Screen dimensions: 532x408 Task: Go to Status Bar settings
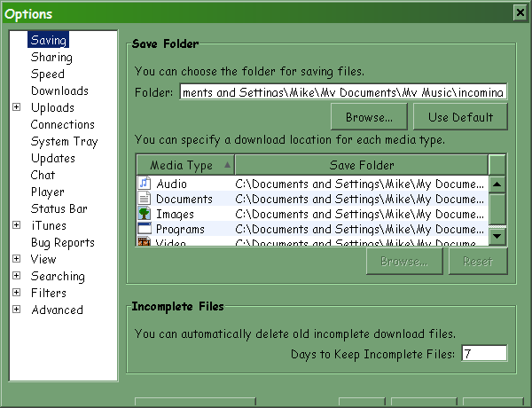(59, 208)
